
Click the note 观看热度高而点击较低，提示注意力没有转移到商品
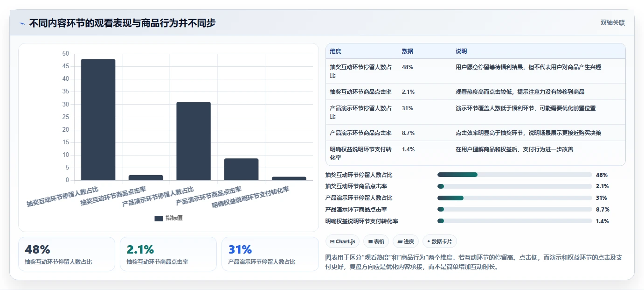520,92
